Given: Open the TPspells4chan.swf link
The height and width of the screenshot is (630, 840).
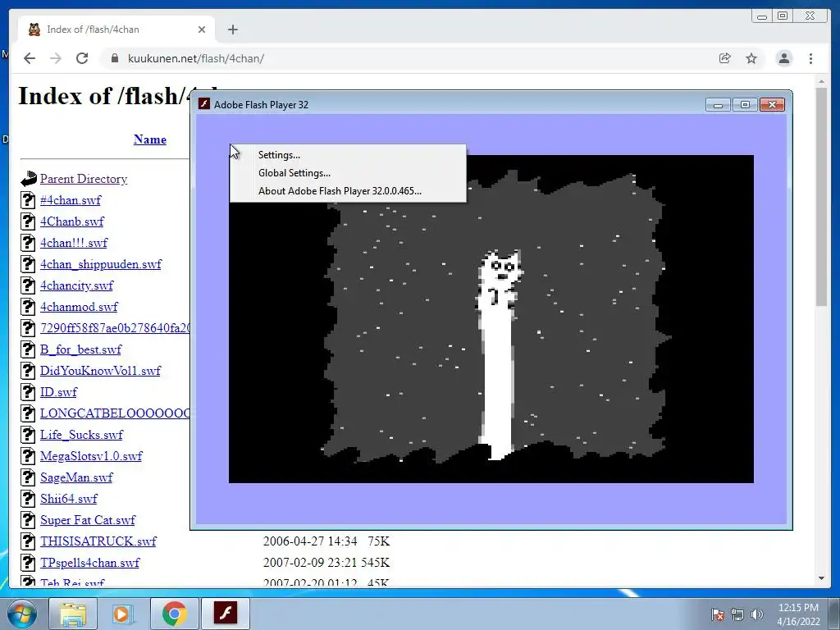Looking at the screenshot, I should pos(89,563).
